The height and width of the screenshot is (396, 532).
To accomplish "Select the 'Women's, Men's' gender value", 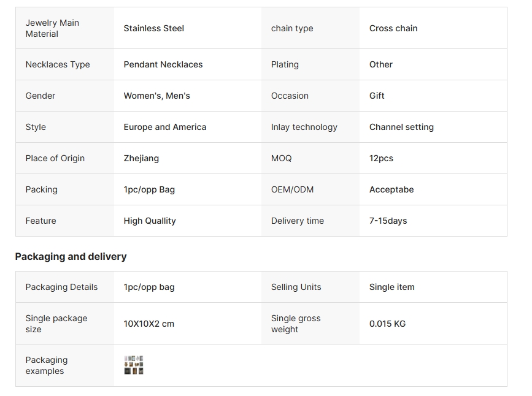I will pos(157,96).
